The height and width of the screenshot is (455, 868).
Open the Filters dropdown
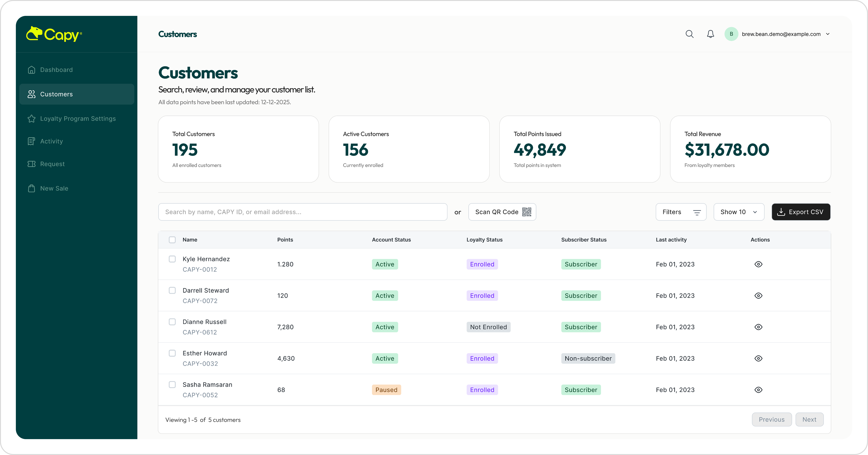[x=681, y=212]
